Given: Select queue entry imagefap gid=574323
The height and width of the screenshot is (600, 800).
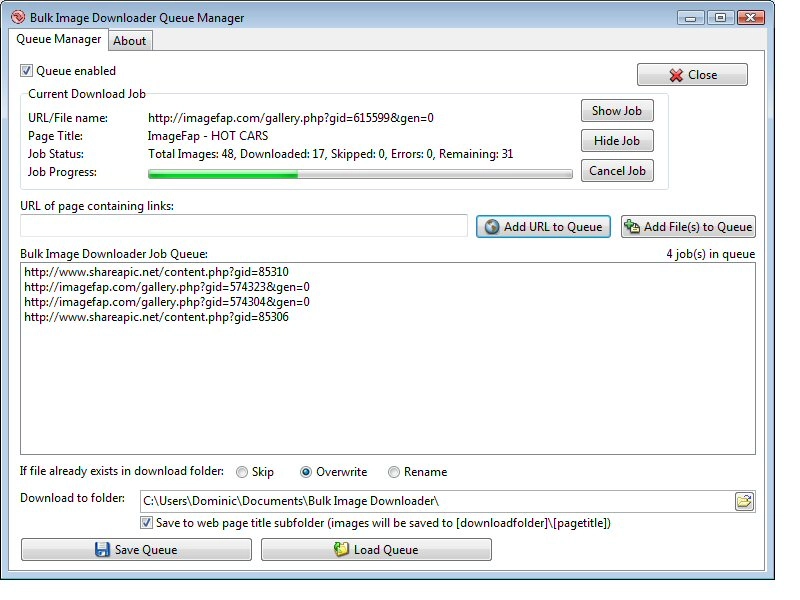Looking at the screenshot, I should pyautogui.click(x=167, y=287).
